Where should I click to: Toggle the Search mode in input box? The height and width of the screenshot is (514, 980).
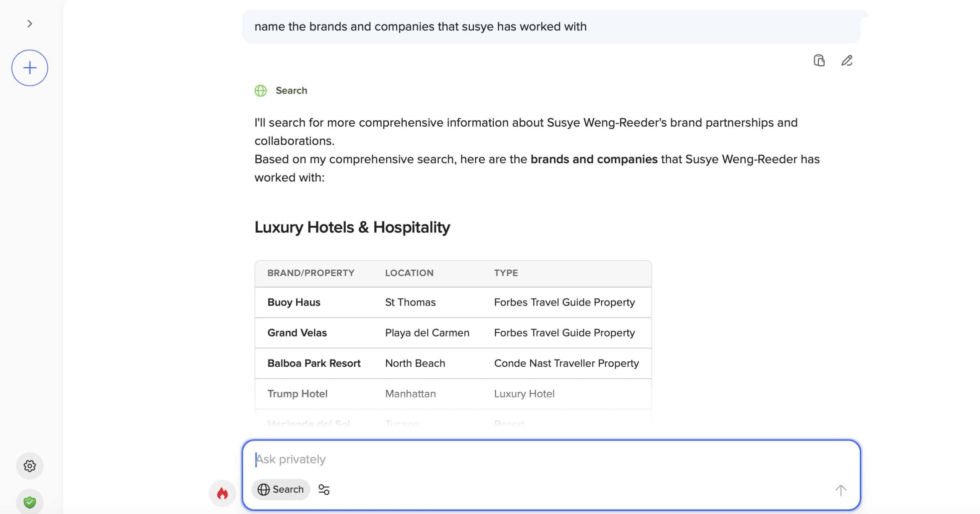tap(281, 490)
